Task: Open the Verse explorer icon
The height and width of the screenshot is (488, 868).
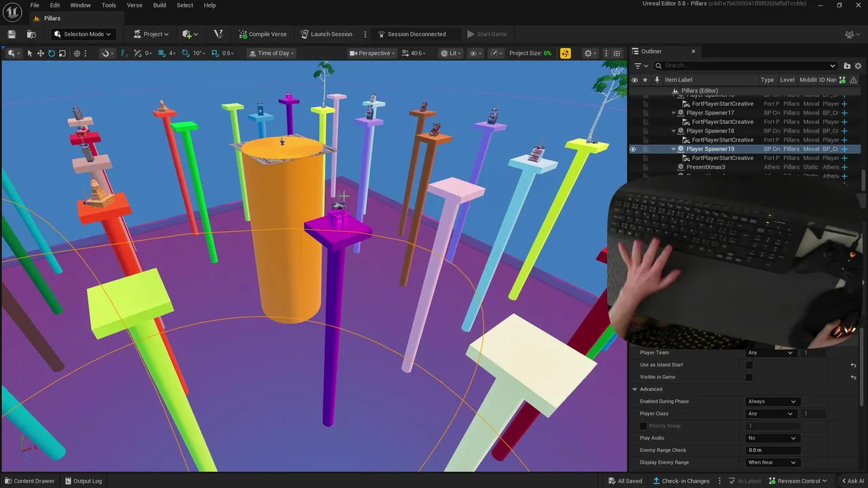Action: (218, 34)
